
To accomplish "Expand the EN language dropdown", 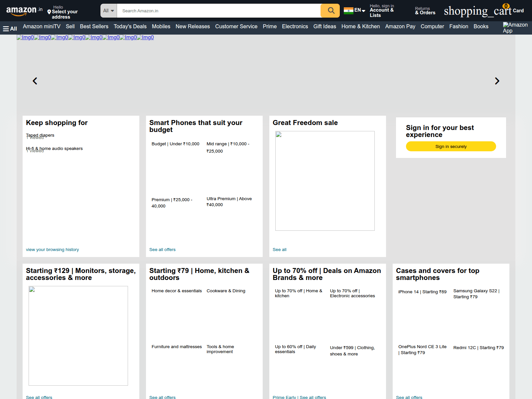I will click(x=360, y=10).
